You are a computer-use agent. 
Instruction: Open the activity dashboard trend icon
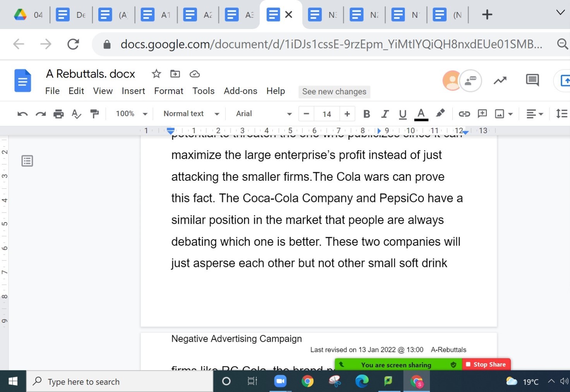(x=500, y=80)
